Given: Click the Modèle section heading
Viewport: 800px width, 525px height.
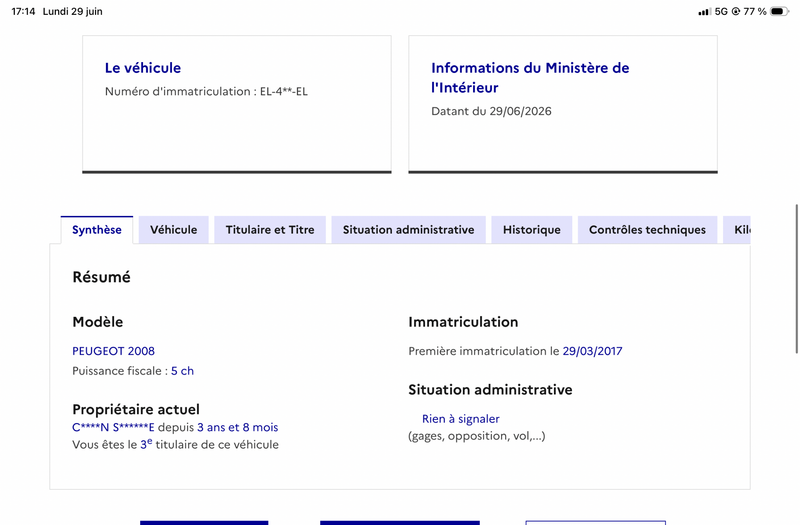Looking at the screenshot, I should point(97,322).
